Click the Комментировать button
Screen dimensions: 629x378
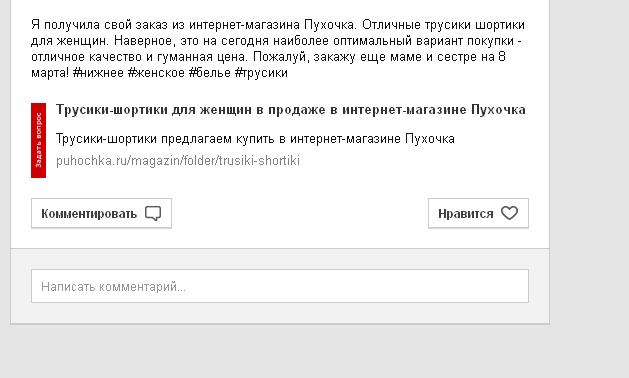101,213
